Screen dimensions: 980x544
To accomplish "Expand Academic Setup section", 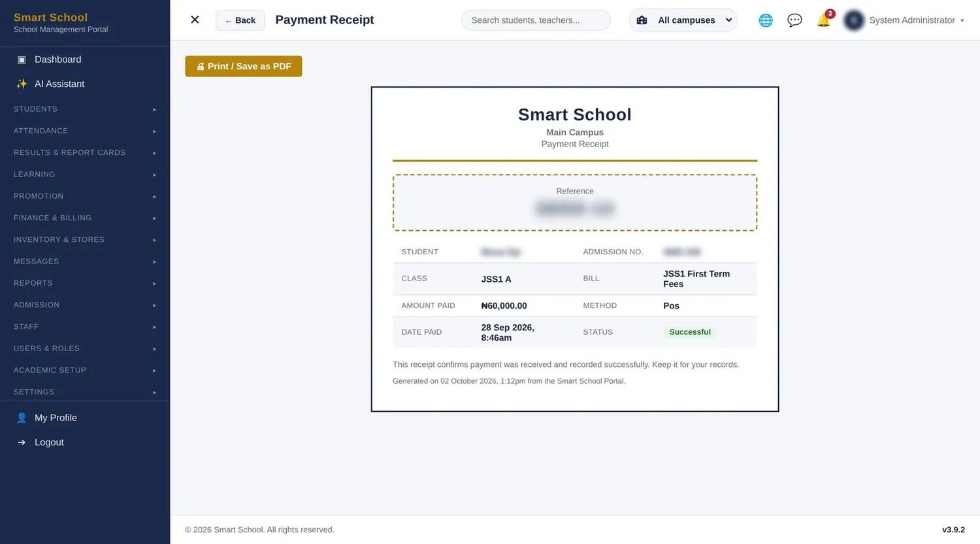I will [85, 370].
